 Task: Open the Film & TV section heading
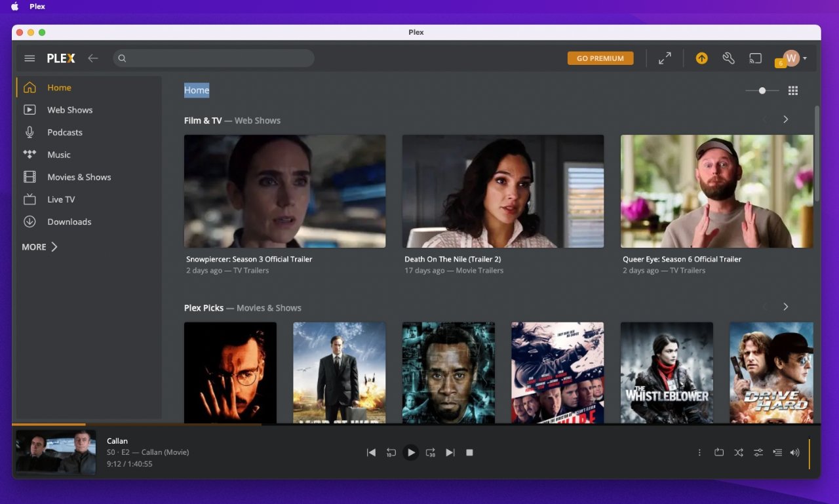(232, 121)
